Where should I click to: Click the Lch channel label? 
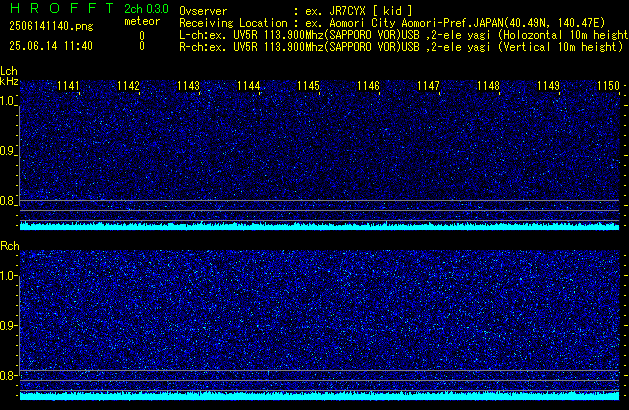pyautogui.click(x=9, y=71)
